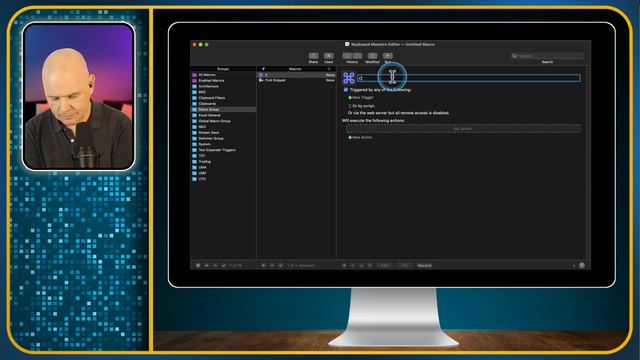Image resolution: width=640 pixels, height=360 pixels.
Task: Click All Macros purple folder icon
Action: pyautogui.click(x=194, y=75)
